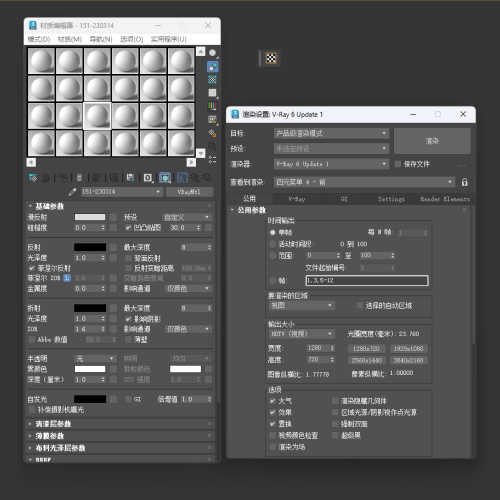The width and height of the screenshot is (500, 500).
Task: Toggle Show Shaded Material in Viewport icon
Action: 165,178
